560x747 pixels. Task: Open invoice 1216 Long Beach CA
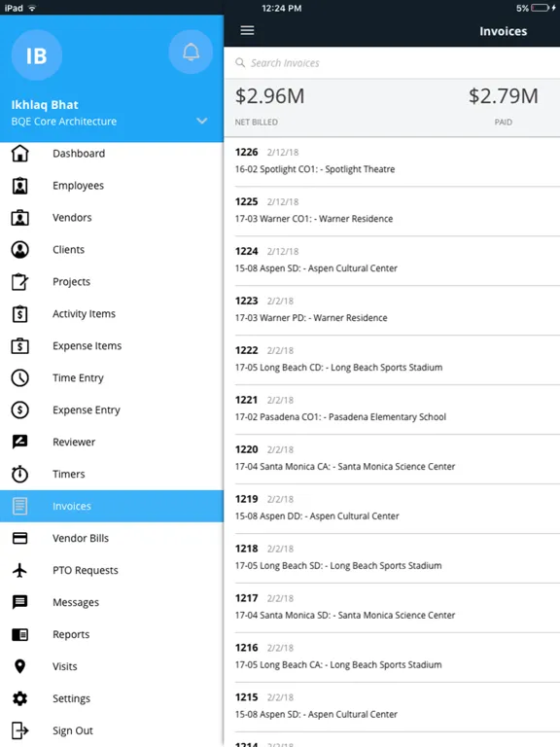coord(392,657)
